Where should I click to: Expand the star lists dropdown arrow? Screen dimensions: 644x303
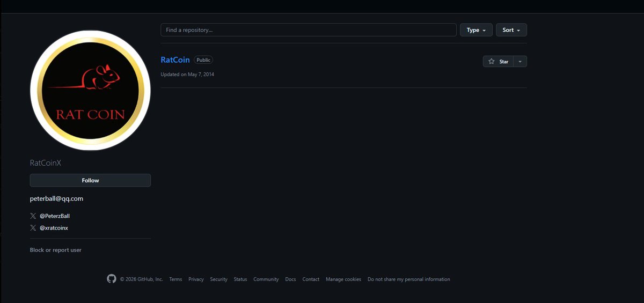[x=520, y=62]
